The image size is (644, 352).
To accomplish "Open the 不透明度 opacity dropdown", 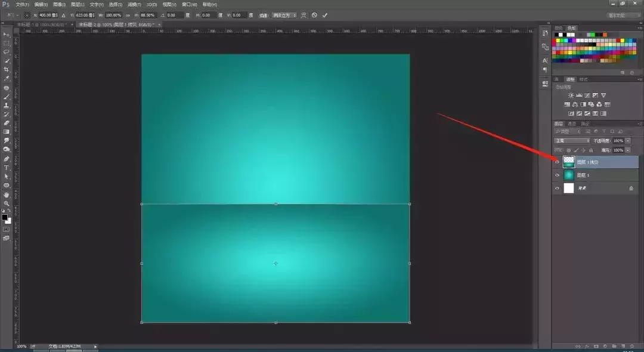I will [x=626, y=140].
